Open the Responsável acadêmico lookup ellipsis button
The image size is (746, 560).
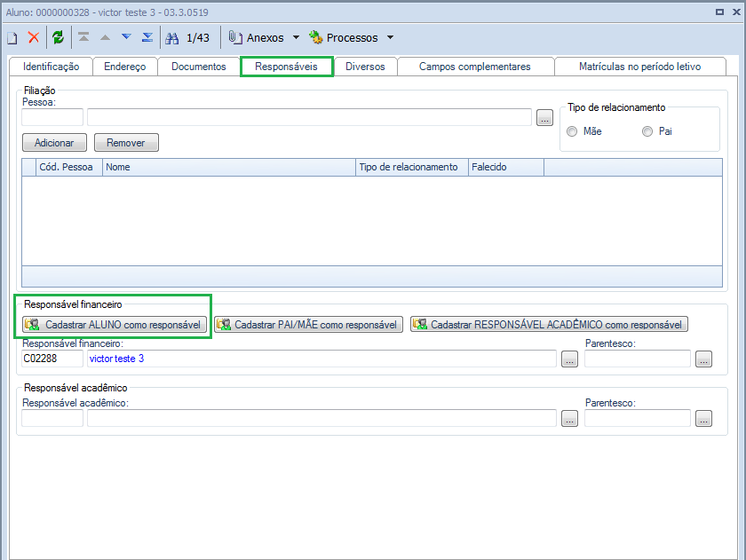(x=569, y=418)
